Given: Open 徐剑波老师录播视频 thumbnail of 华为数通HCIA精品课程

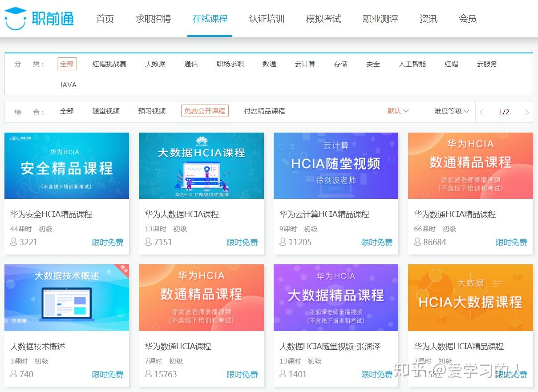Looking at the screenshot, I should point(470,166).
